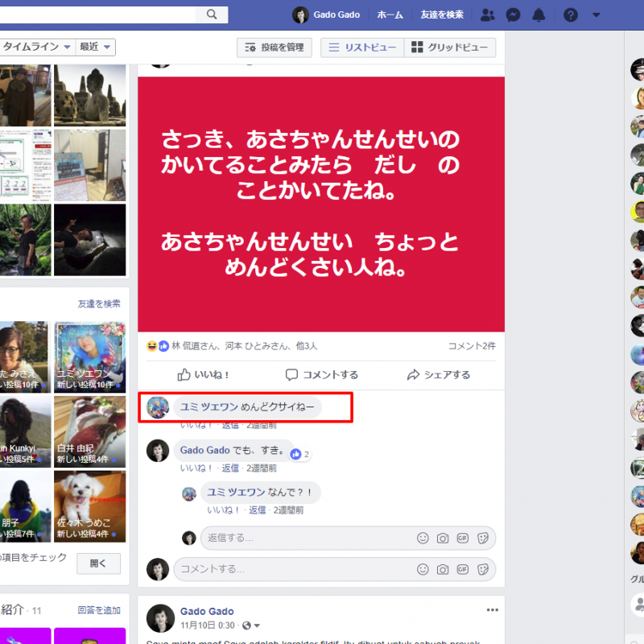The width and height of the screenshot is (644, 644).
Task: Open friend requests icon in top bar
Action: click(x=488, y=14)
